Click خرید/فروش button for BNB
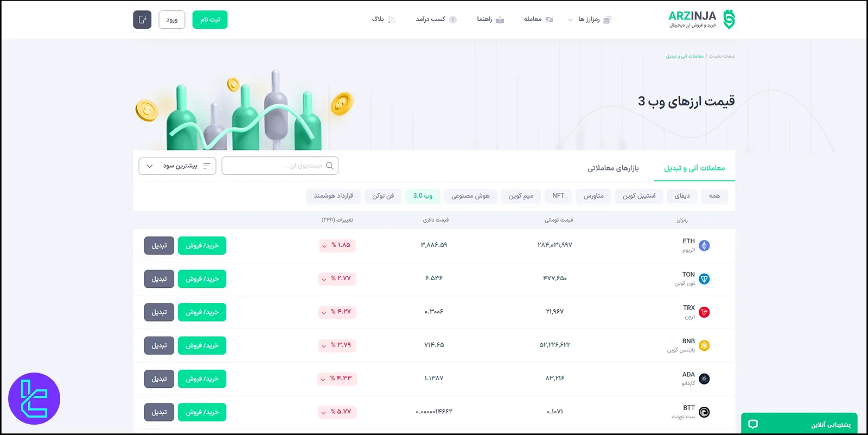 [x=202, y=345]
